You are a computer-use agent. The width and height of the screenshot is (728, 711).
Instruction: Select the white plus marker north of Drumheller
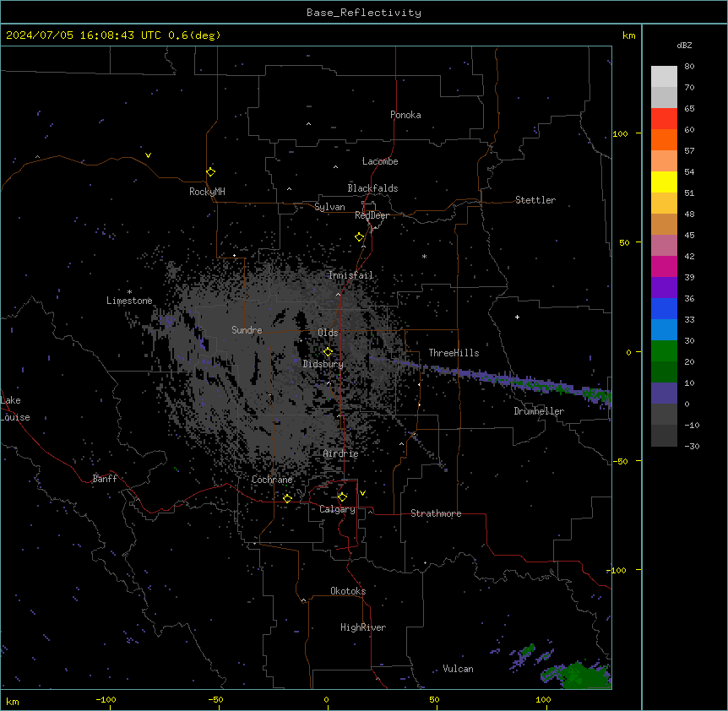point(517,317)
